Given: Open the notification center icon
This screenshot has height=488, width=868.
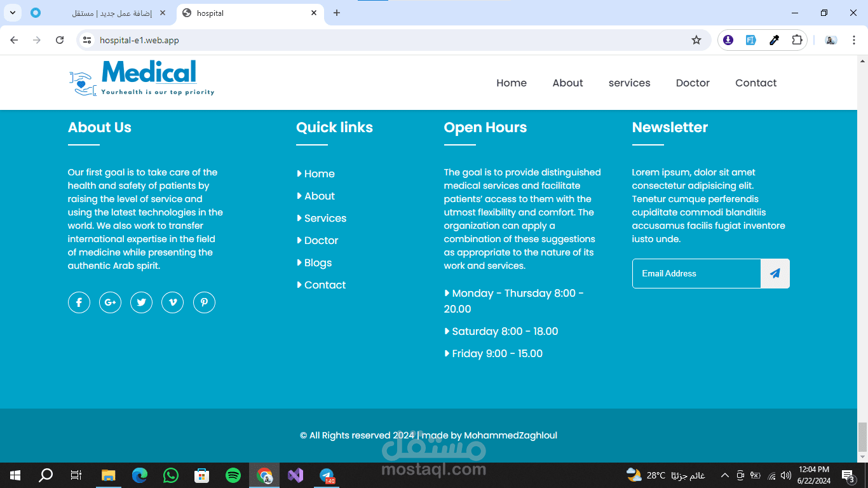Looking at the screenshot, I should click(x=848, y=475).
